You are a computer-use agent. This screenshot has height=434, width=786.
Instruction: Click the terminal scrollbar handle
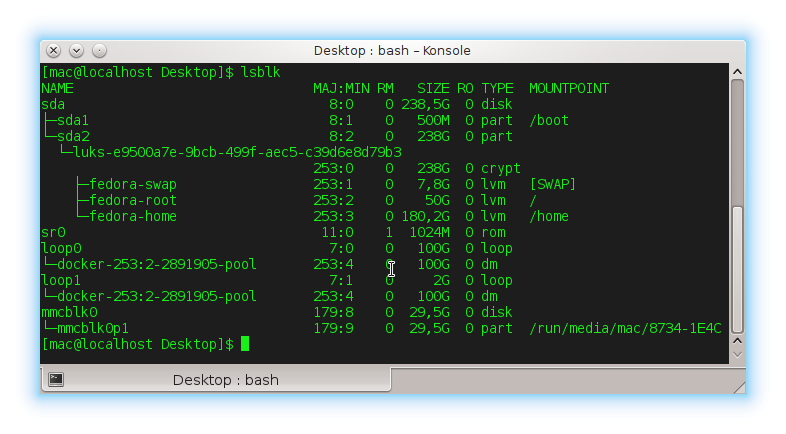pyautogui.click(x=738, y=268)
